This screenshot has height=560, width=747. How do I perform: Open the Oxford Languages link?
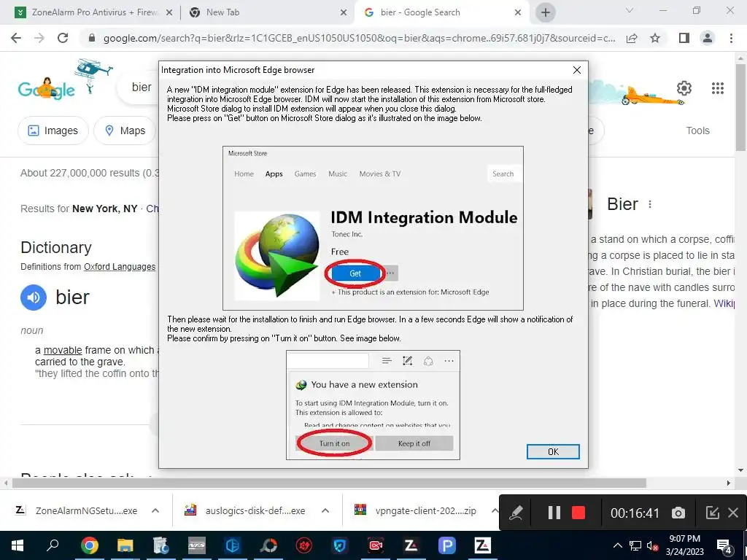click(x=120, y=267)
